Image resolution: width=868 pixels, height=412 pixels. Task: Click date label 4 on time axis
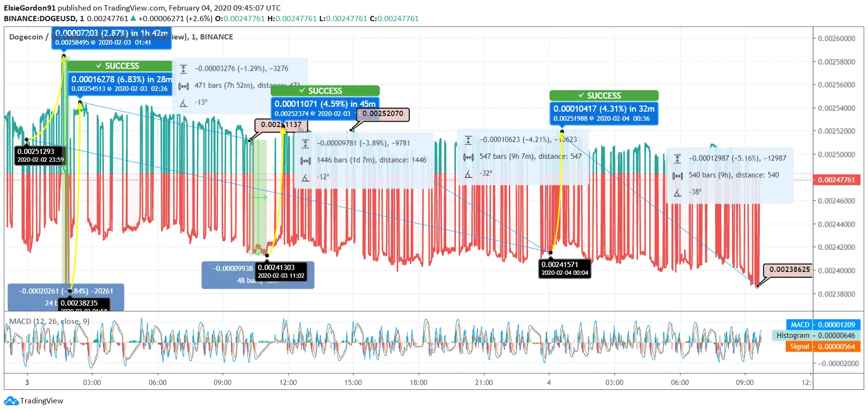[549, 383]
